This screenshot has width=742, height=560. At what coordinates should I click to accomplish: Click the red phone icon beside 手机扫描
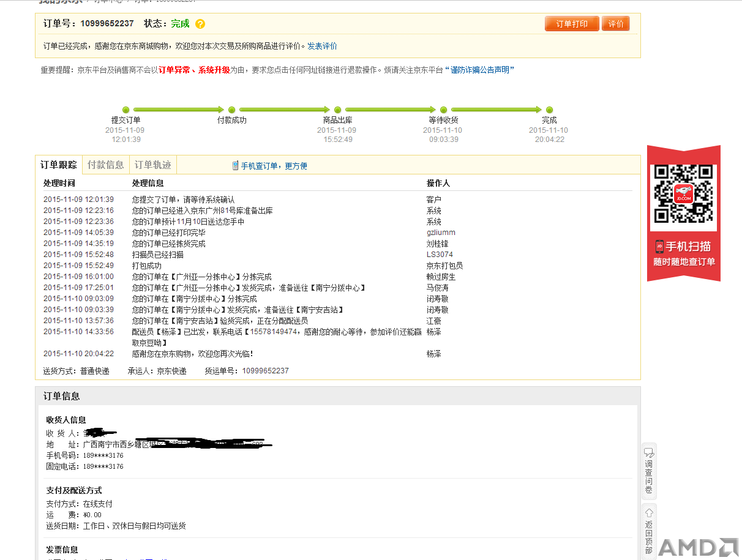click(660, 247)
